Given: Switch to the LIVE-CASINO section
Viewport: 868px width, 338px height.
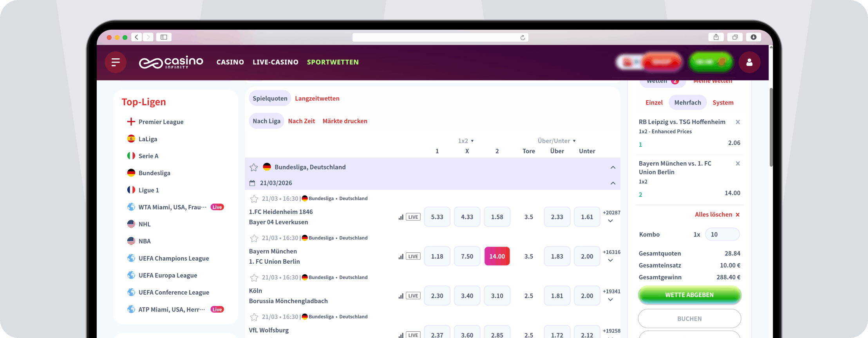Looking at the screenshot, I should 275,62.
